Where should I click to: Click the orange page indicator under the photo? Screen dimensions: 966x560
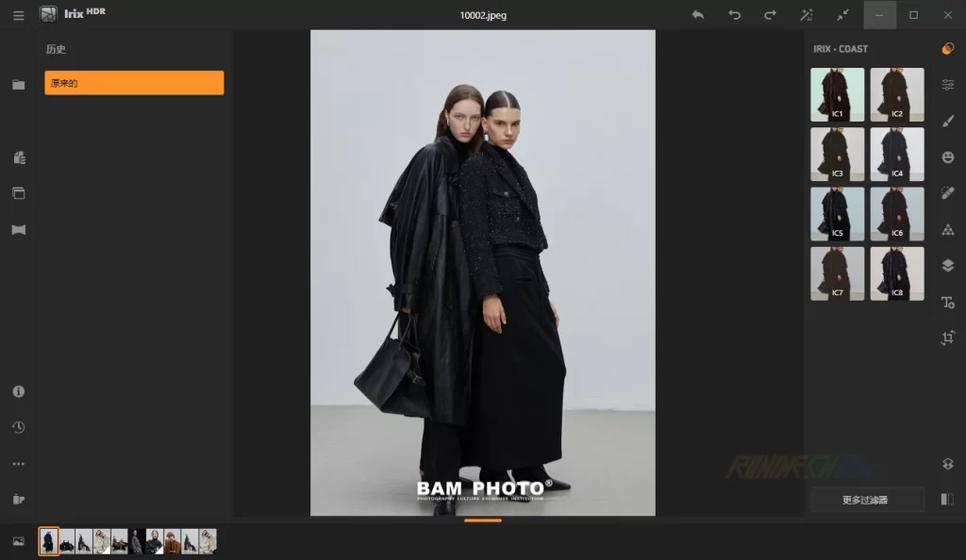(x=482, y=519)
